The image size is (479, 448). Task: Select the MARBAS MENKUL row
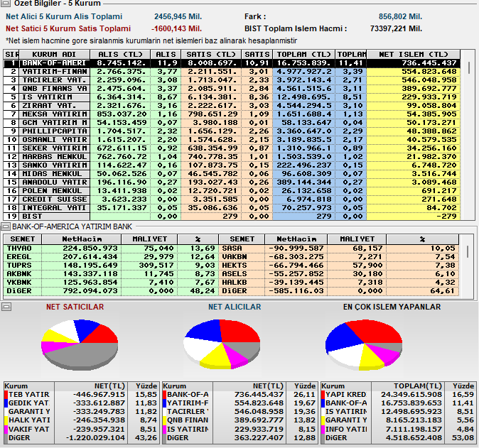(232, 157)
